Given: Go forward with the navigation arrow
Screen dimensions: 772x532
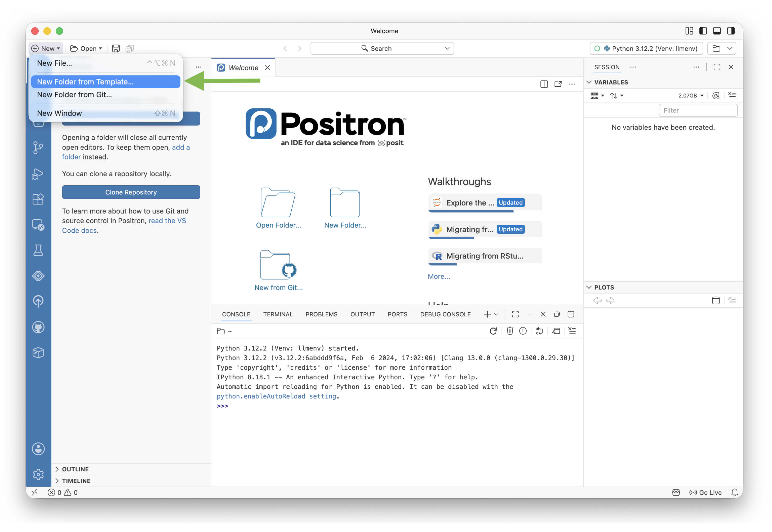Looking at the screenshot, I should (300, 48).
